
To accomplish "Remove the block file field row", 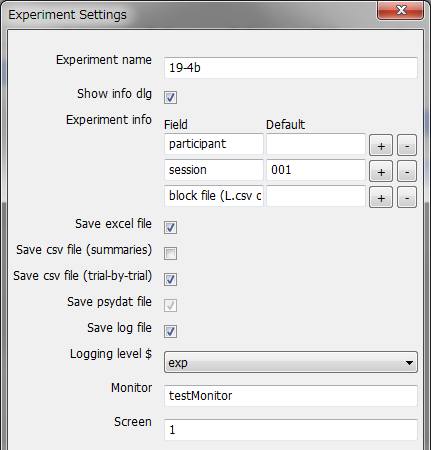I will [x=407, y=197].
